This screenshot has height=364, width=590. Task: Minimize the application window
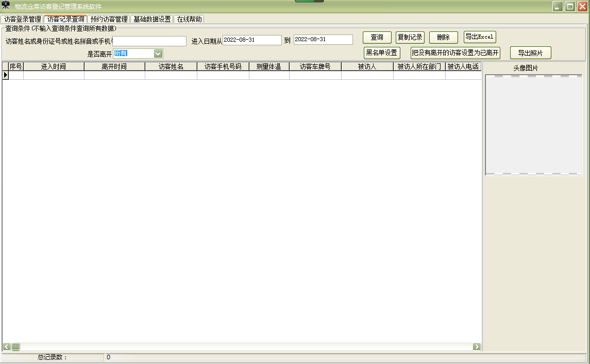click(558, 6)
